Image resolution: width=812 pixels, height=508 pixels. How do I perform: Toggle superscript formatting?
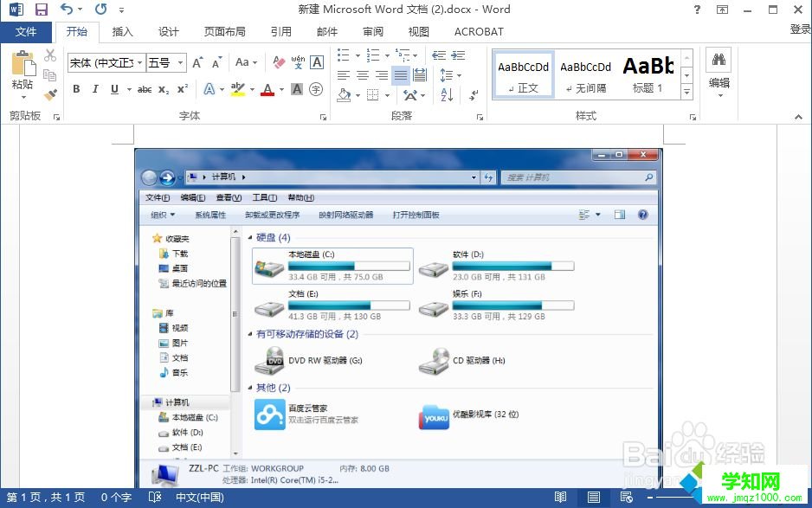[182, 88]
